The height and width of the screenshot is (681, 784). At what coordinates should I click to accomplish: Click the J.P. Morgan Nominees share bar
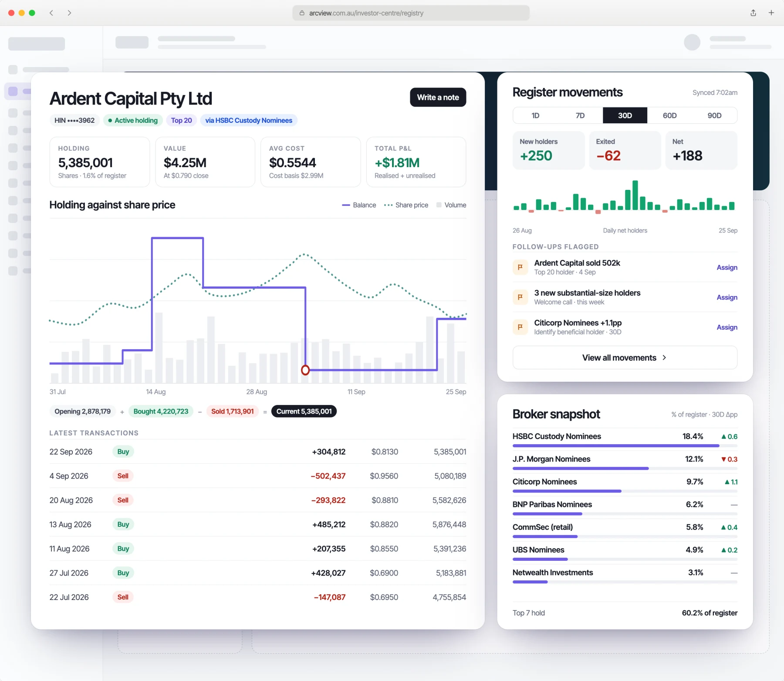point(625,469)
